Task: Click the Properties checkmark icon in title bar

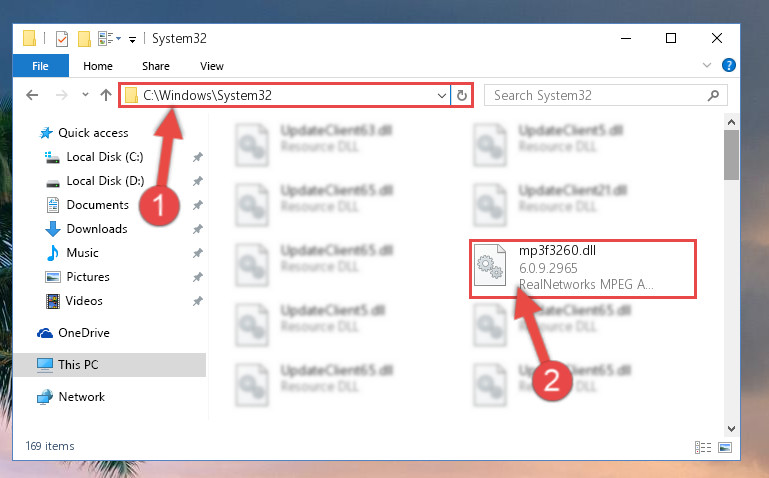Action: [x=62, y=38]
